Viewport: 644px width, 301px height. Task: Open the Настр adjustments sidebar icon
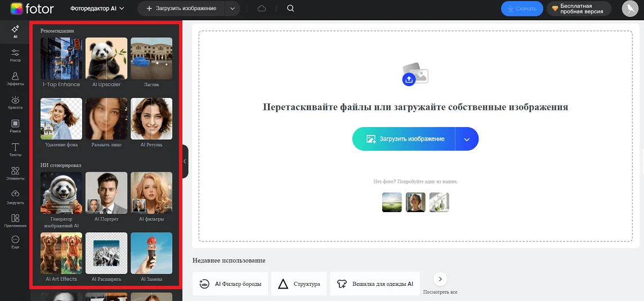[x=15, y=55]
